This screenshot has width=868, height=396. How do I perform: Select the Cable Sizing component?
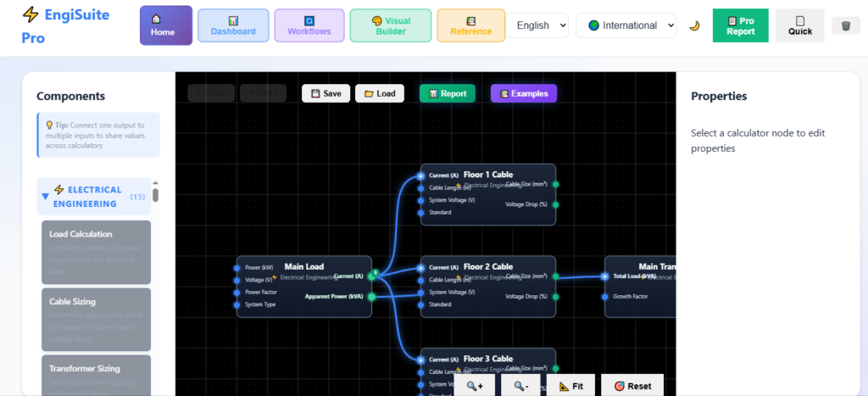coord(96,319)
